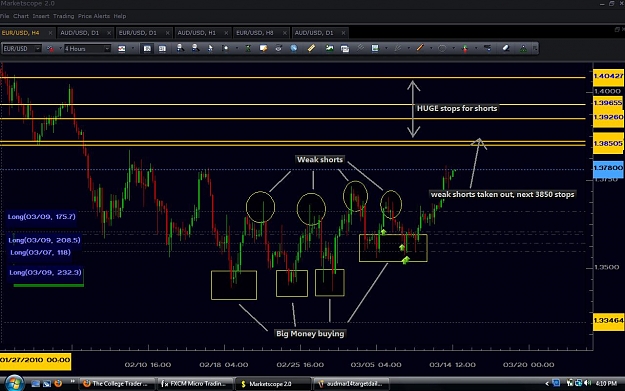The image size is (625, 391).
Task: Click the dark layered lines icon
Action: (487, 48)
